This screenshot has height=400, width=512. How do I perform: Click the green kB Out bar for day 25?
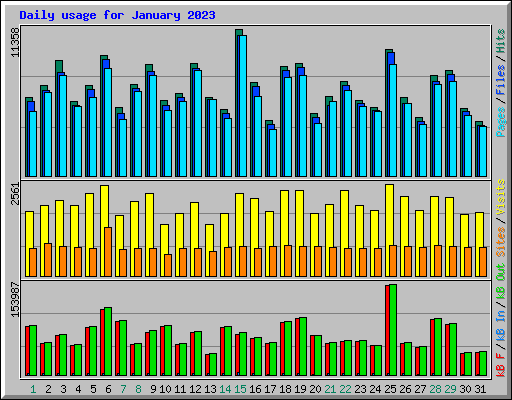tap(393, 330)
